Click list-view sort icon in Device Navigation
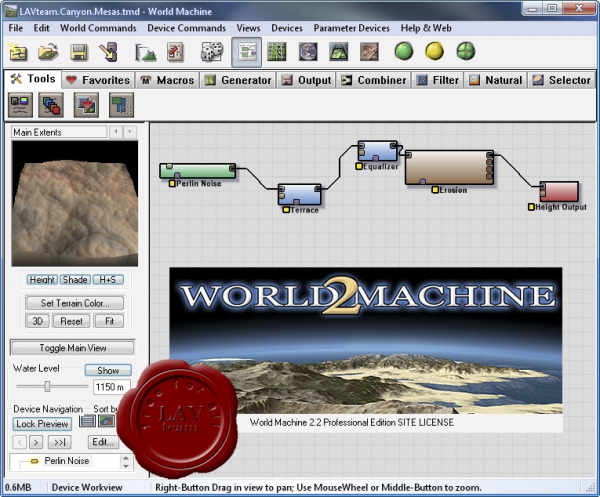600x497 pixels. tap(87, 421)
